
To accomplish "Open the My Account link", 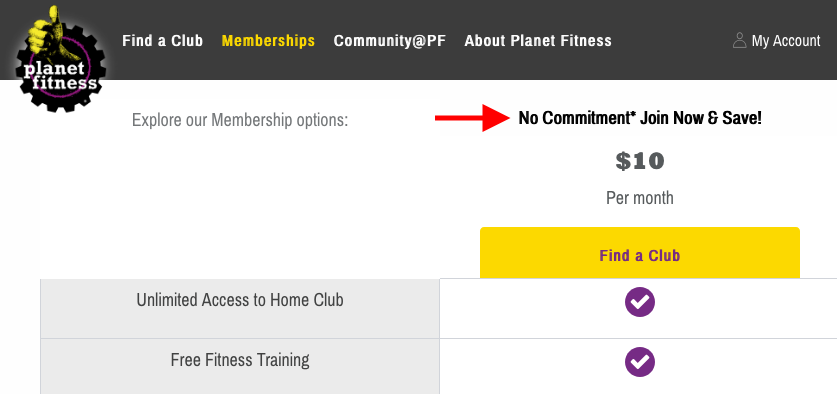I will [777, 41].
